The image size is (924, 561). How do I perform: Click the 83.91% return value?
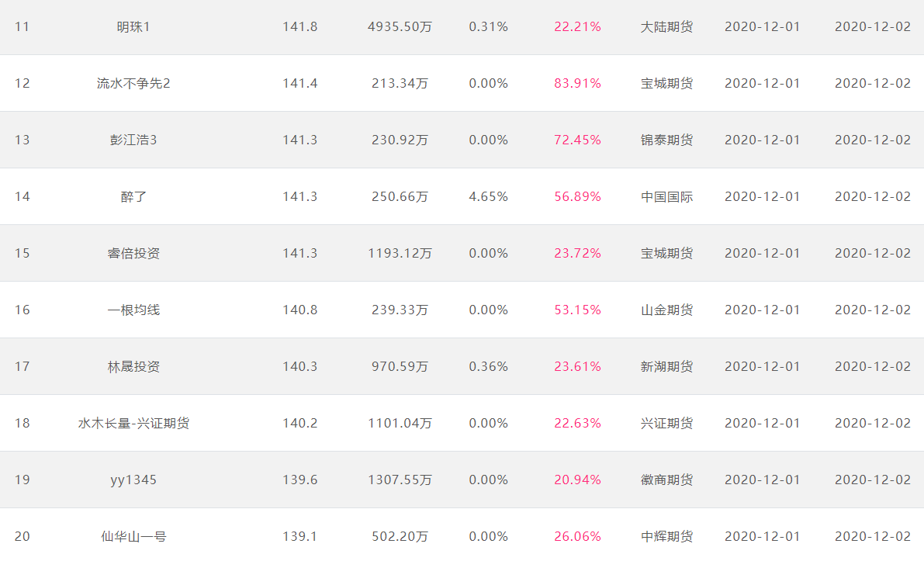(577, 83)
